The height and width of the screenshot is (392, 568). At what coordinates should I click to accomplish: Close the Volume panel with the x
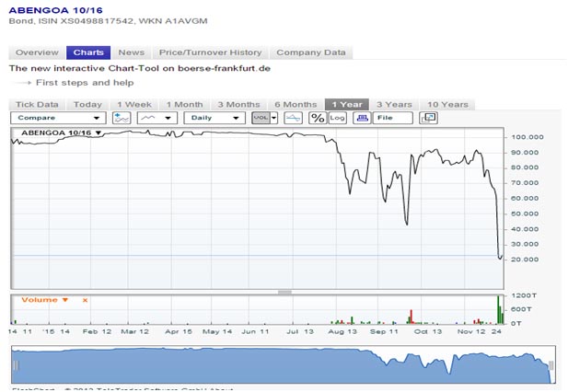pos(85,300)
